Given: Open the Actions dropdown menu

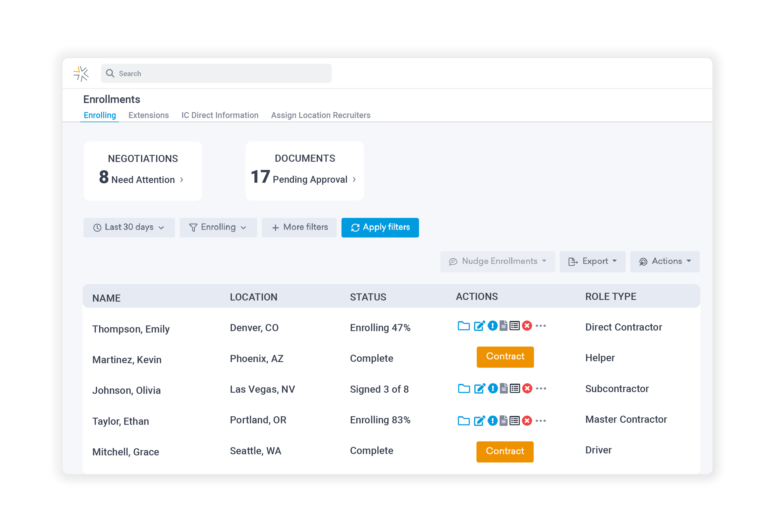Looking at the screenshot, I should tap(664, 261).
